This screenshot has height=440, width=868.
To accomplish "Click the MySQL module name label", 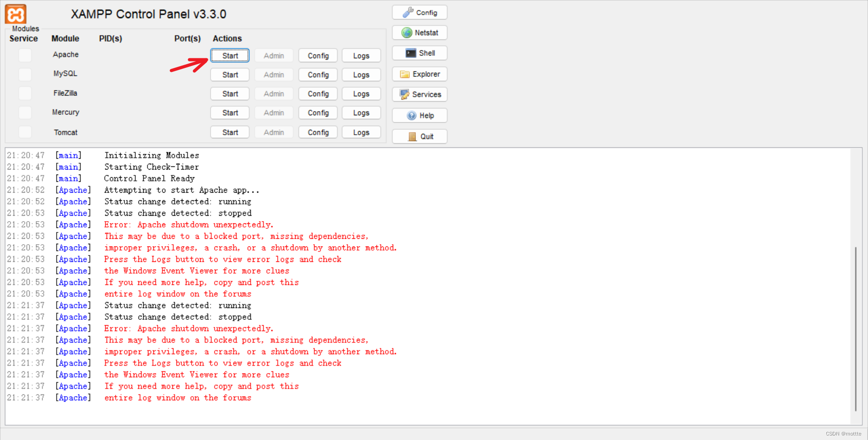I will 66,73.
